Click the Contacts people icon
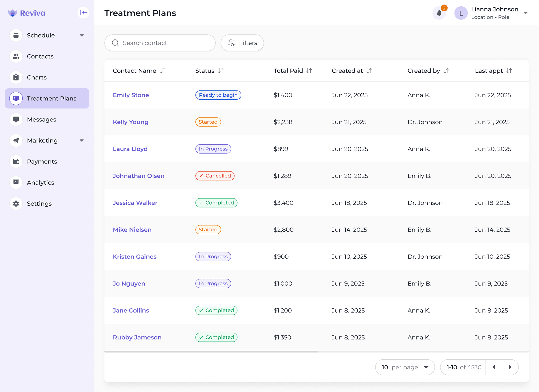The image size is (539, 392). click(16, 56)
